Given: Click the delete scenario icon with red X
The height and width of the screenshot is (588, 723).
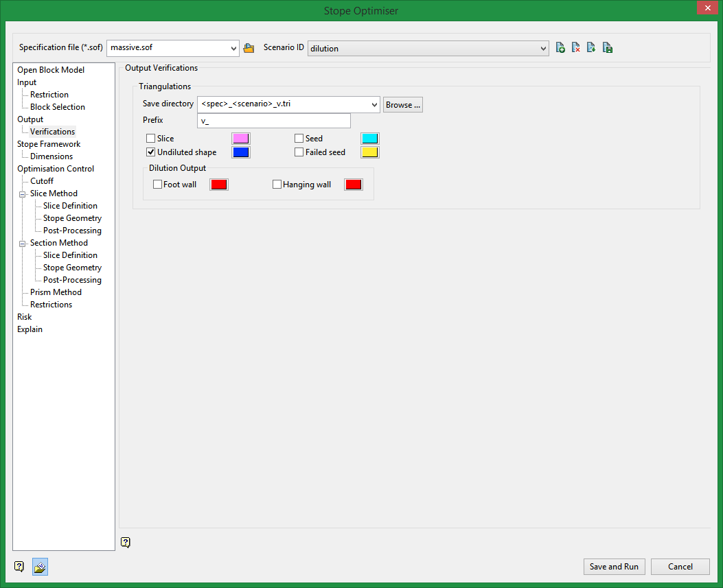Looking at the screenshot, I should click(x=576, y=48).
